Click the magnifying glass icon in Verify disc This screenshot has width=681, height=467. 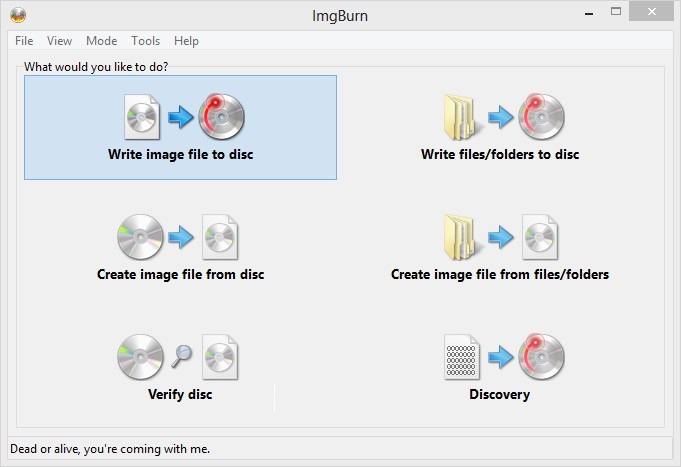pyautogui.click(x=182, y=356)
